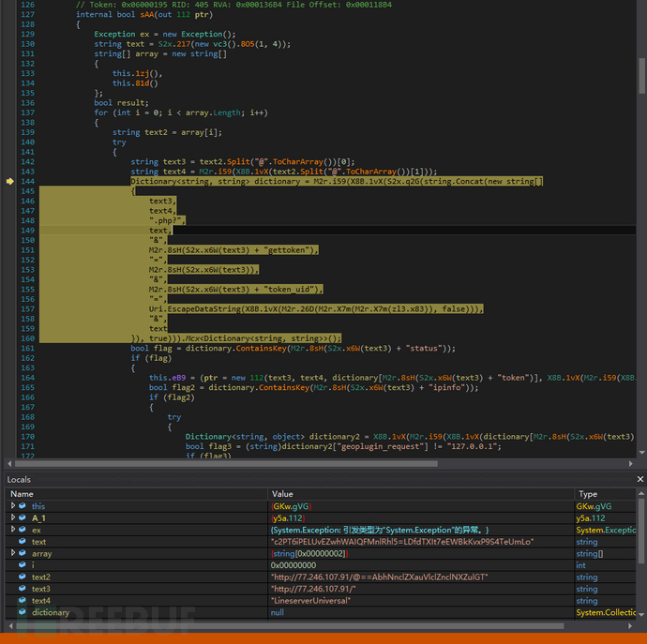Click Uri.EscapeDataString on line 157
The width and height of the screenshot is (647, 644).
(x=195, y=309)
